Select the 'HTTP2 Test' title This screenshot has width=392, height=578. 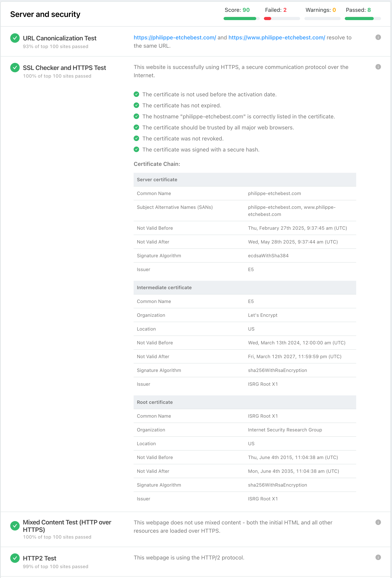(x=40, y=558)
